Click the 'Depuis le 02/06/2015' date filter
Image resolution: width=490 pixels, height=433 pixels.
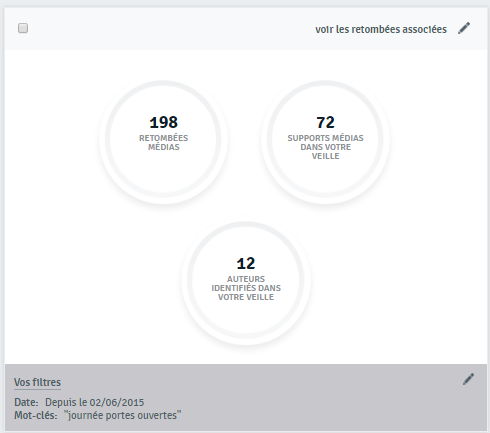(95, 402)
